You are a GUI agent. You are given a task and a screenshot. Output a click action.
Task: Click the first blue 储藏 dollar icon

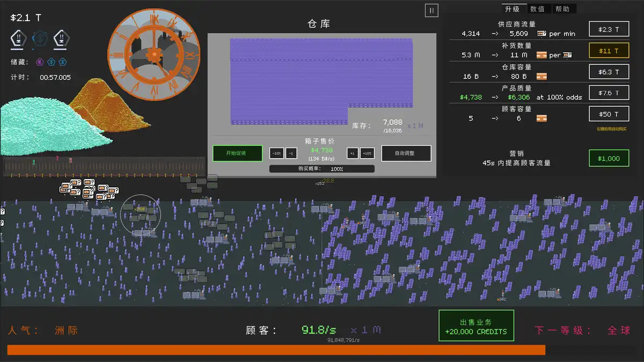[x=52, y=62]
